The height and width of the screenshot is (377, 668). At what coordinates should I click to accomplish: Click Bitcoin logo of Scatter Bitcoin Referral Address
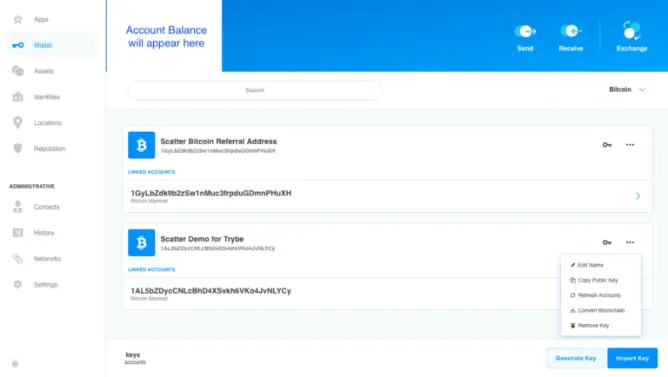(141, 145)
